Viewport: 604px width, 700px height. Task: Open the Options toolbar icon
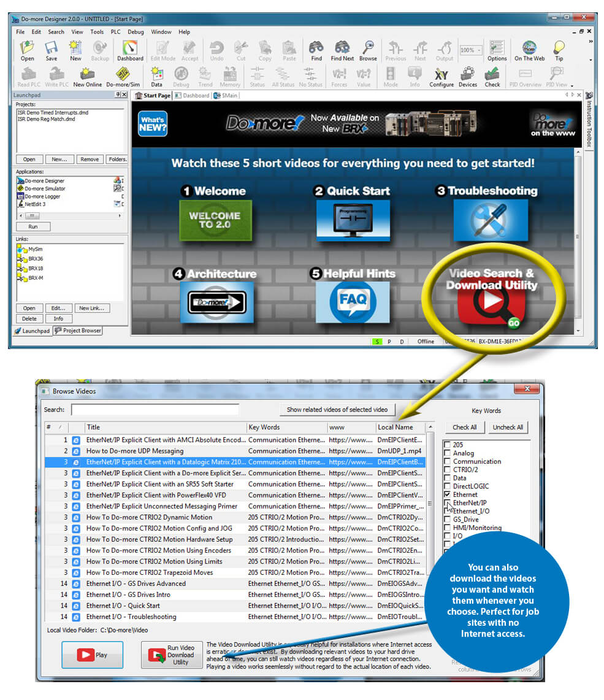pyautogui.click(x=497, y=50)
